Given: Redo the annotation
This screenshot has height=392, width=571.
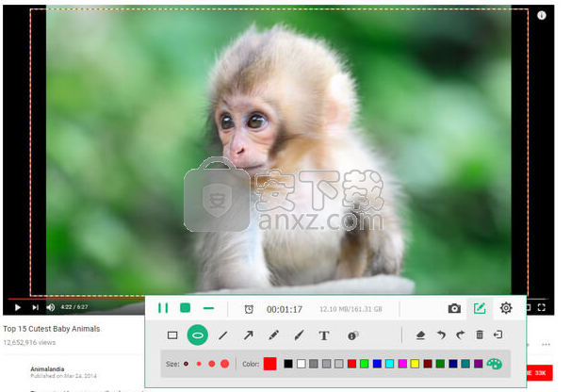Looking at the screenshot, I should tap(461, 335).
